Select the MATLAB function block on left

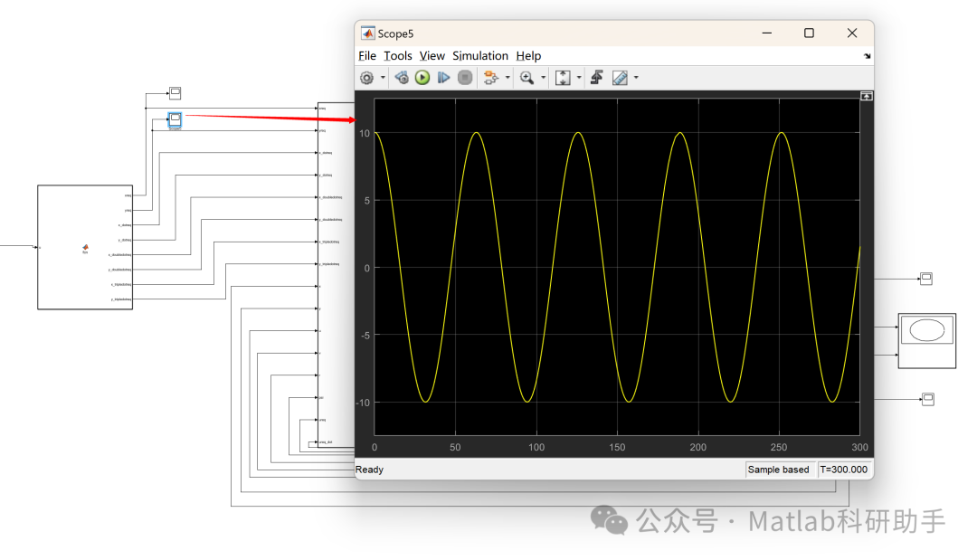85,247
